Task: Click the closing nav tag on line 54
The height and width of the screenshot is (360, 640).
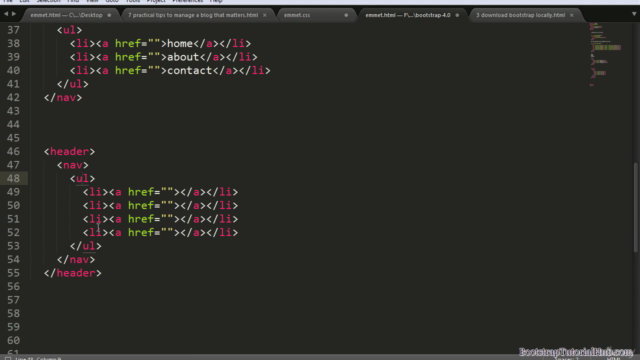Action: [76, 259]
